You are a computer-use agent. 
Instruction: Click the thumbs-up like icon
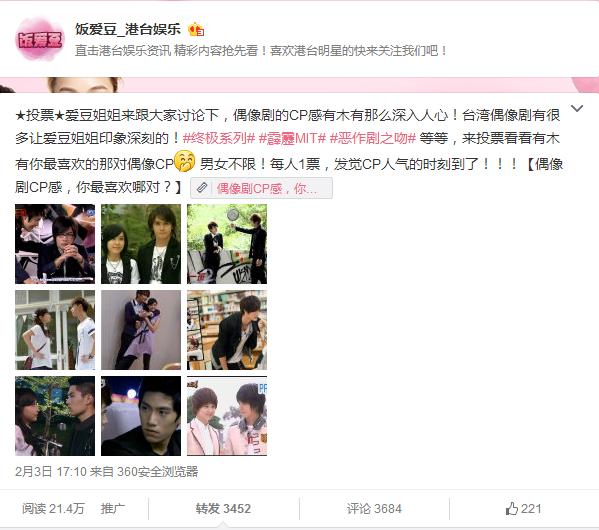[512, 509]
